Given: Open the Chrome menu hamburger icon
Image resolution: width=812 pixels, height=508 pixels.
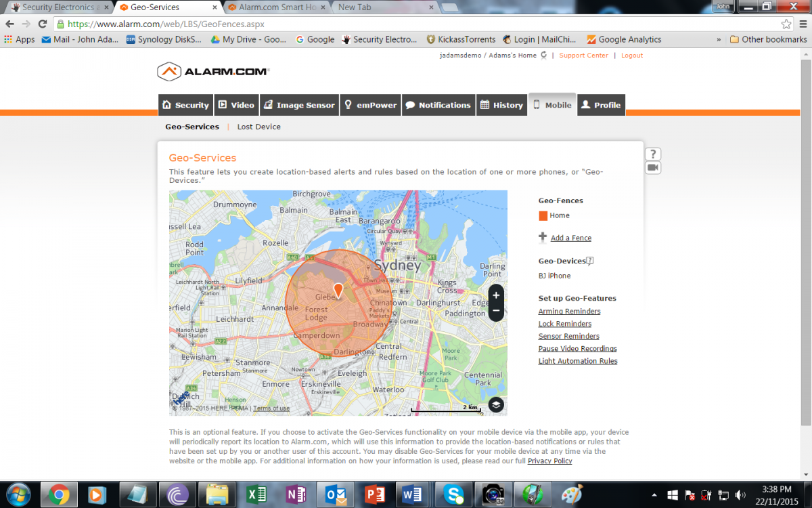Looking at the screenshot, I should [x=802, y=24].
